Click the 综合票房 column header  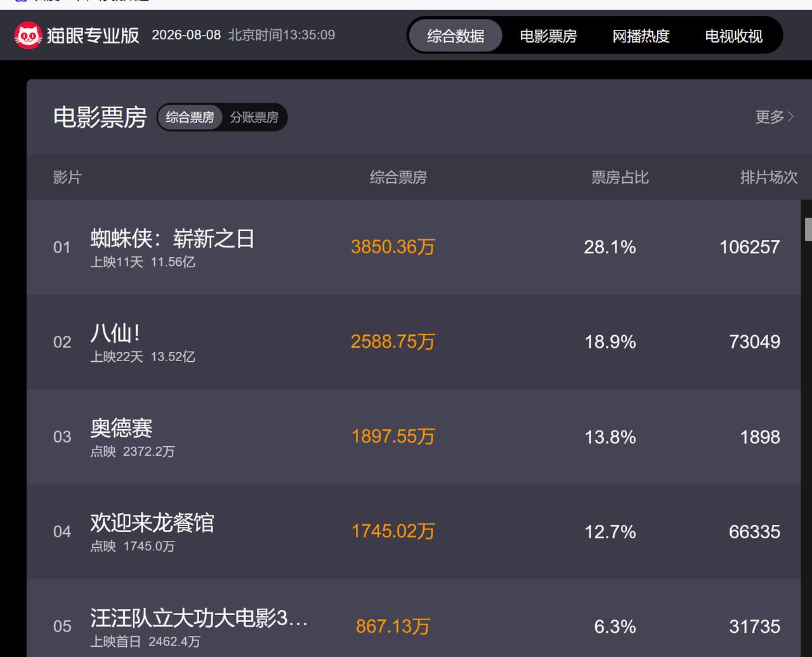click(x=398, y=177)
